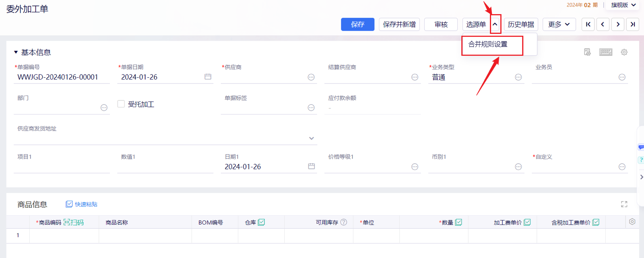The width and height of the screenshot is (644, 258).
Task: Click the keyboard shortcut icon
Action: pos(606,52)
